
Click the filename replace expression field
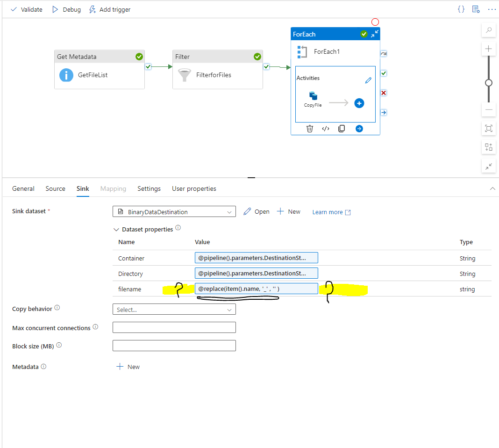tap(256, 289)
